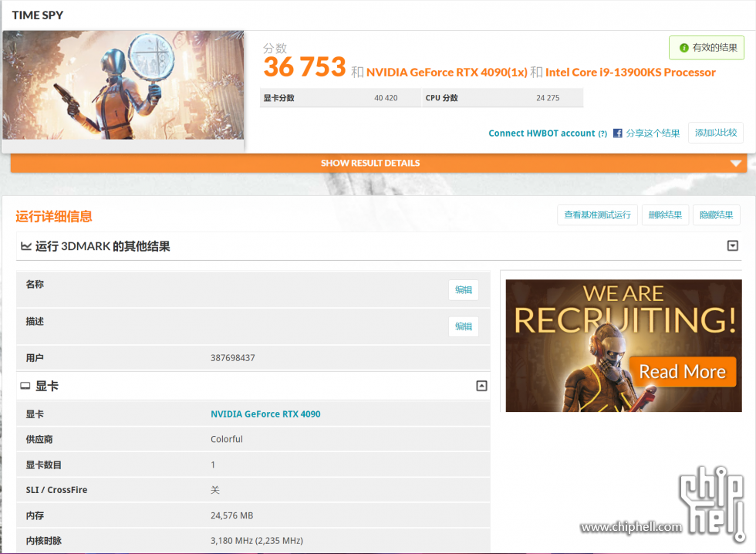Click the 内核时脉 label
This screenshot has width=756, height=554.
pyautogui.click(x=43, y=541)
